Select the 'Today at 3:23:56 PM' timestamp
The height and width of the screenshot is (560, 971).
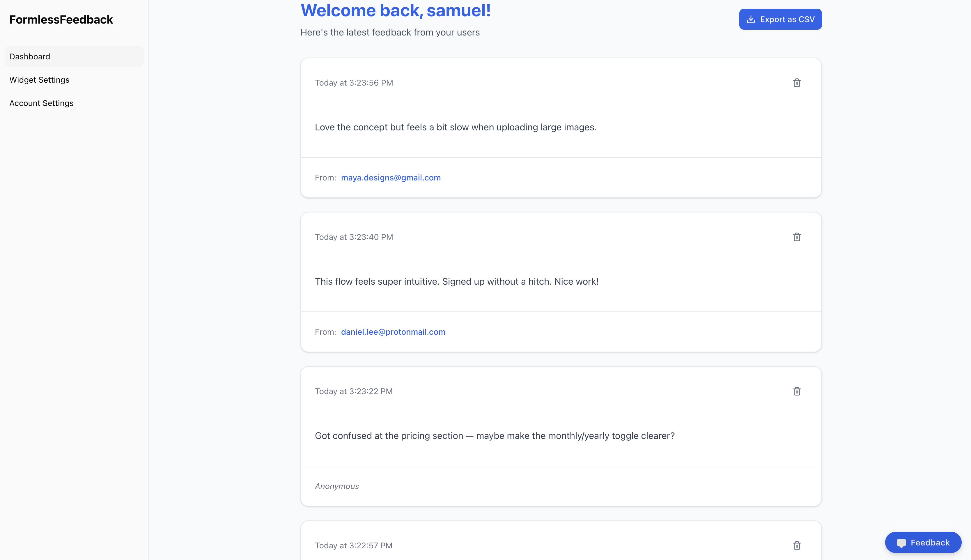[354, 83]
